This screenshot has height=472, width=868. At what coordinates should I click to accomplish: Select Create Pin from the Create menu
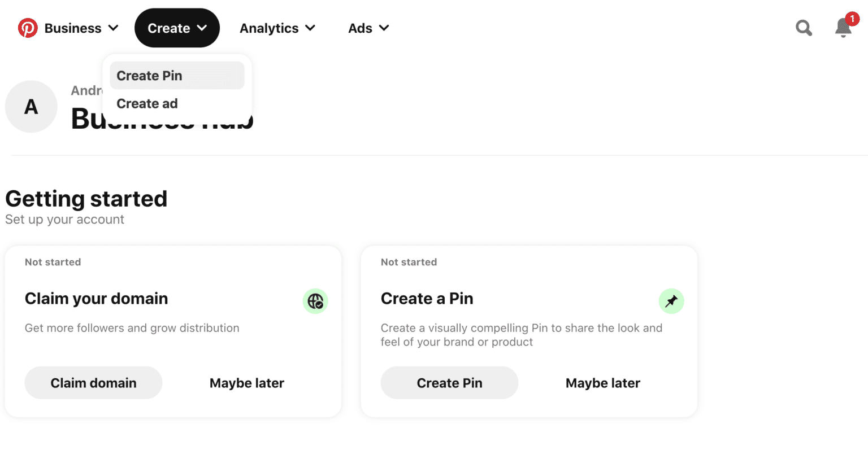149,75
